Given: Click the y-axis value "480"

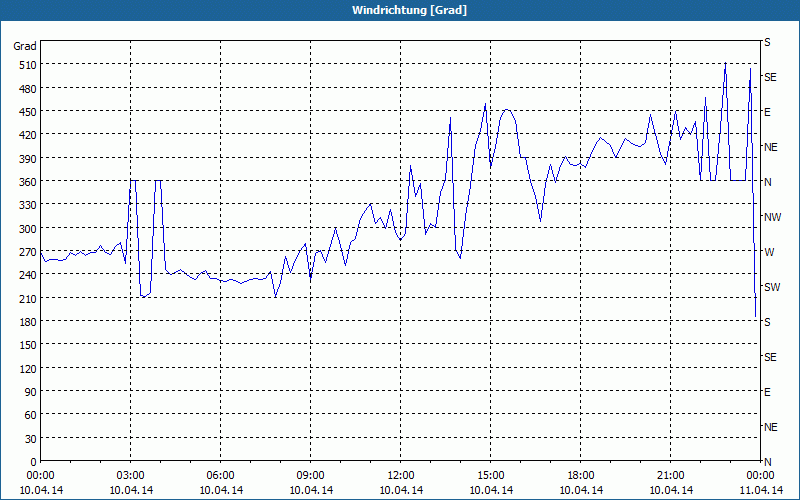Looking at the screenshot, I should (28, 89).
